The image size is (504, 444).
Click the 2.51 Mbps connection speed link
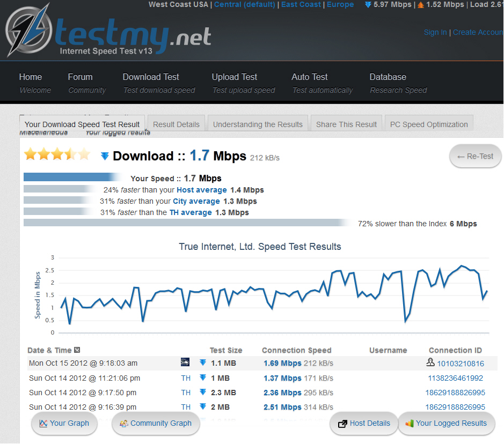(x=282, y=407)
